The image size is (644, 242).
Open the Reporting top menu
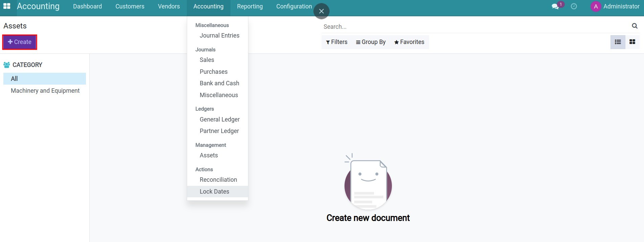point(250,6)
